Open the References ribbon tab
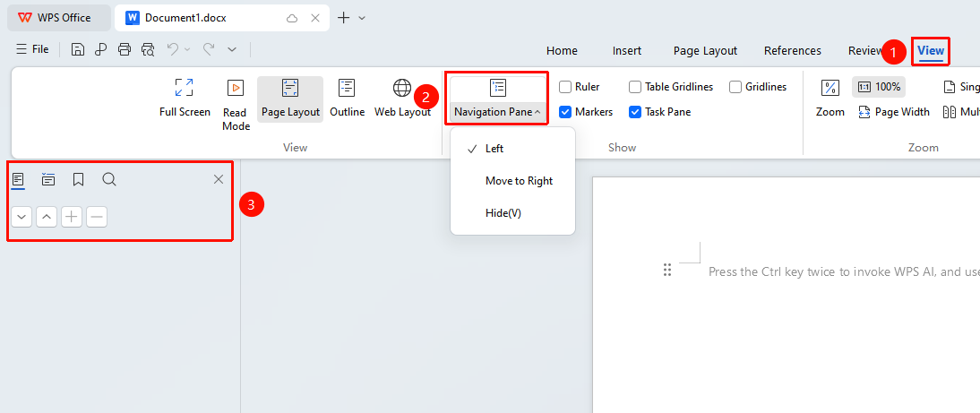This screenshot has width=980, height=413. coord(793,50)
